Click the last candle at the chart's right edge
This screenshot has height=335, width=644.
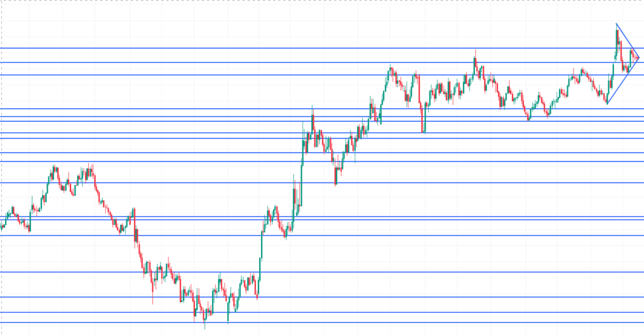point(636,58)
